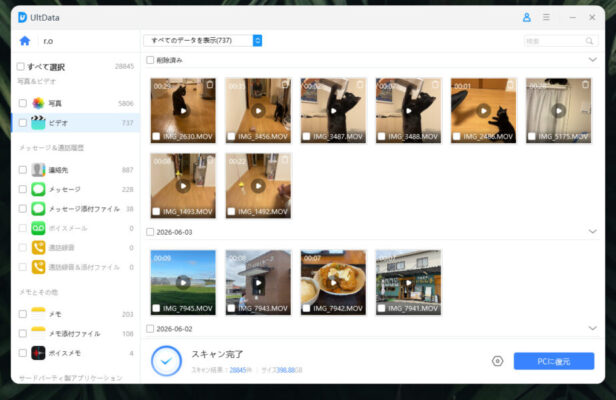Select the ビデオ sidebar row

pyautogui.click(x=75, y=123)
